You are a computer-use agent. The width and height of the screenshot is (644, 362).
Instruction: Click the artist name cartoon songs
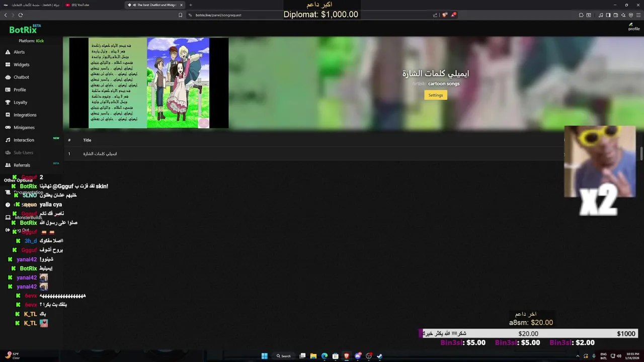point(444,84)
